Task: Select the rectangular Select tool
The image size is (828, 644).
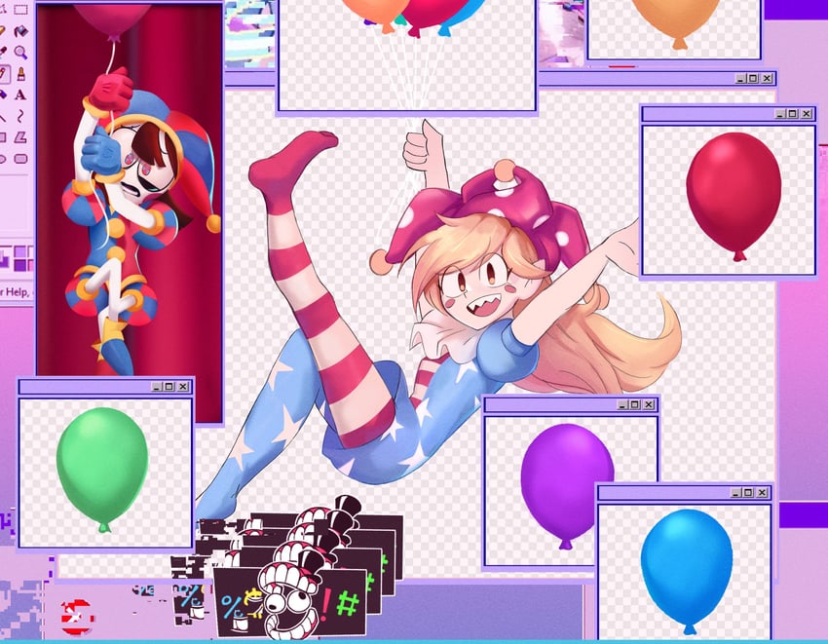Action: 21,10
